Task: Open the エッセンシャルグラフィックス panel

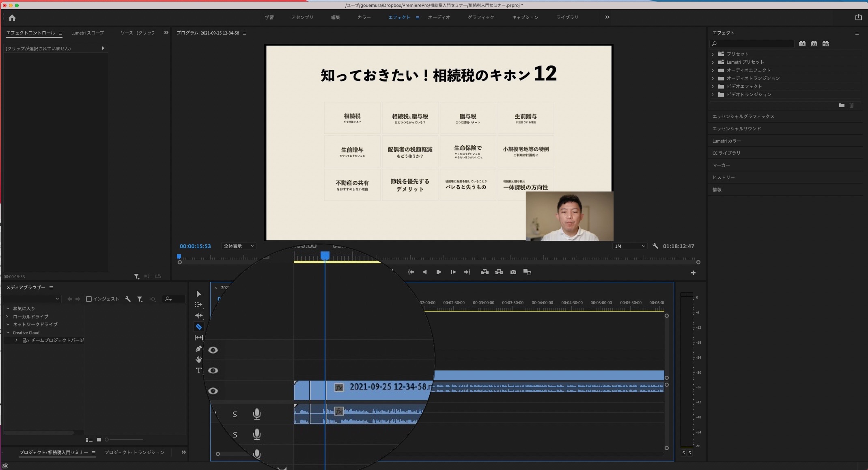Action: [x=743, y=117]
